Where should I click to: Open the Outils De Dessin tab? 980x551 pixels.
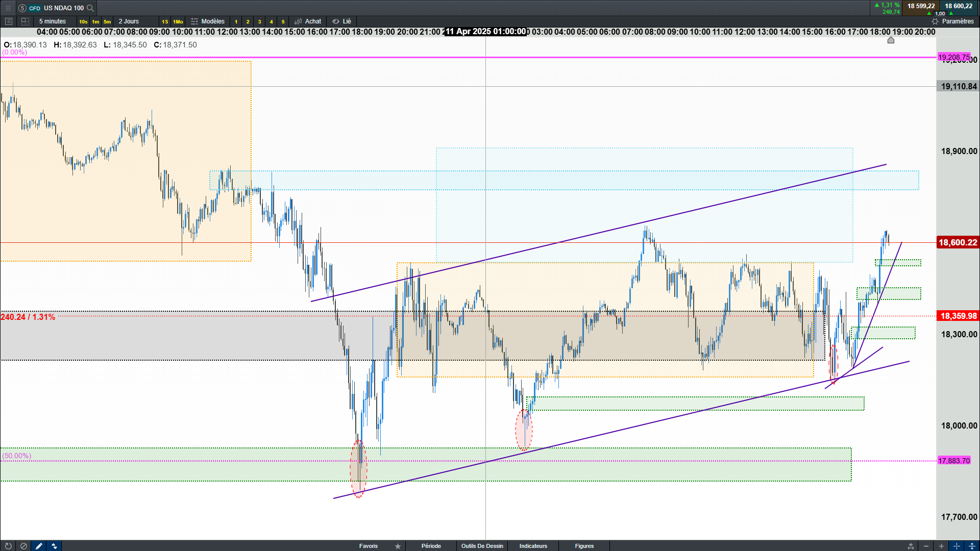coord(482,546)
